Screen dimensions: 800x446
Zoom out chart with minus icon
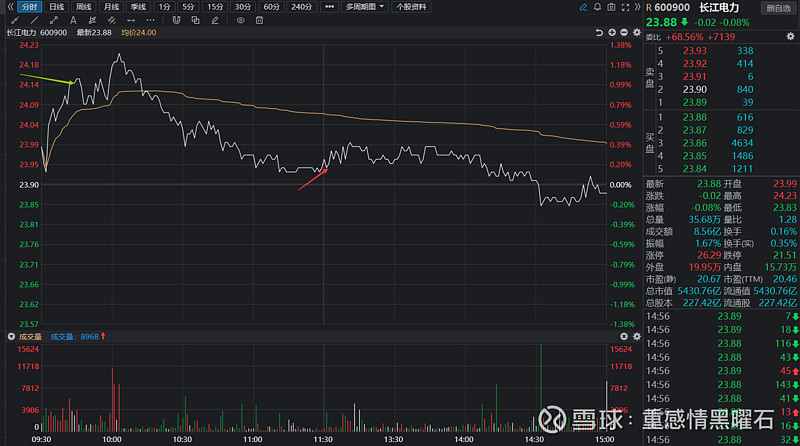pos(624,33)
